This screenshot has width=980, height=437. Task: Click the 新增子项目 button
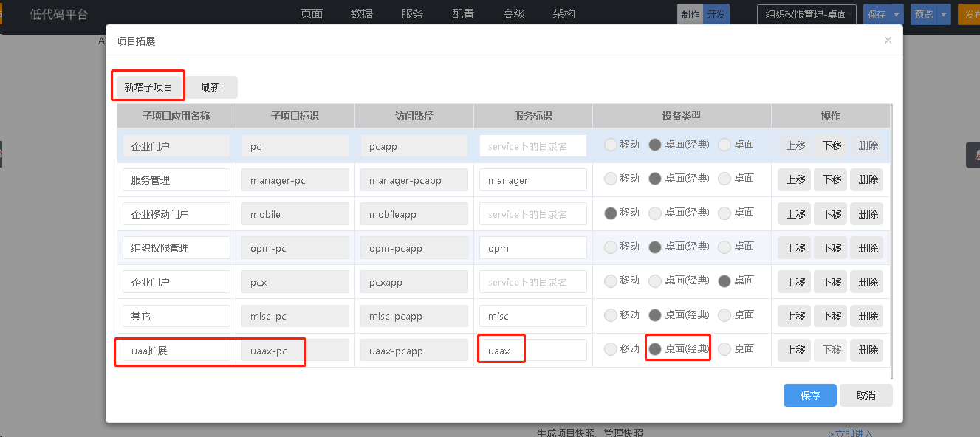coord(148,87)
